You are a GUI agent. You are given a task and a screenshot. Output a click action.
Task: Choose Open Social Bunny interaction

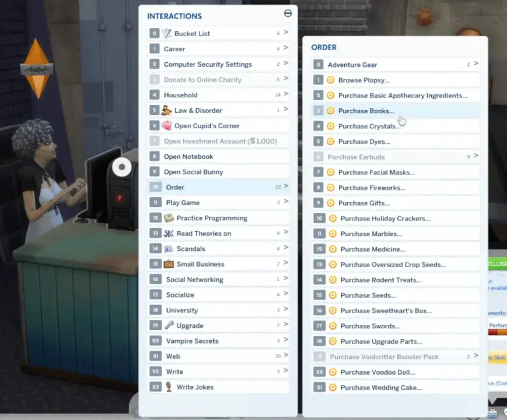click(x=219, y=171)
